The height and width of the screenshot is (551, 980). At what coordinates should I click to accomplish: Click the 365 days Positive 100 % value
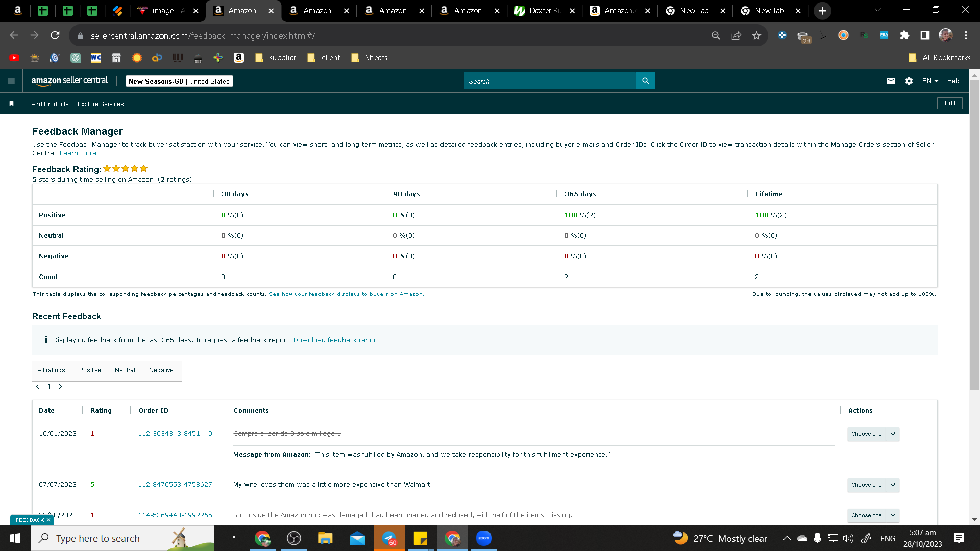[x=580, y=215]
